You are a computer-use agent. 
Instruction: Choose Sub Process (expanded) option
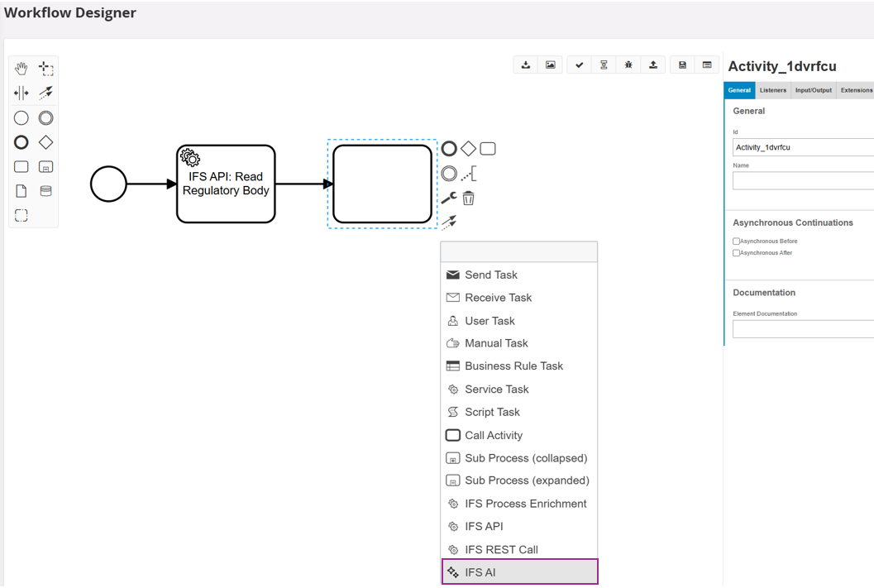click(519, 480)
